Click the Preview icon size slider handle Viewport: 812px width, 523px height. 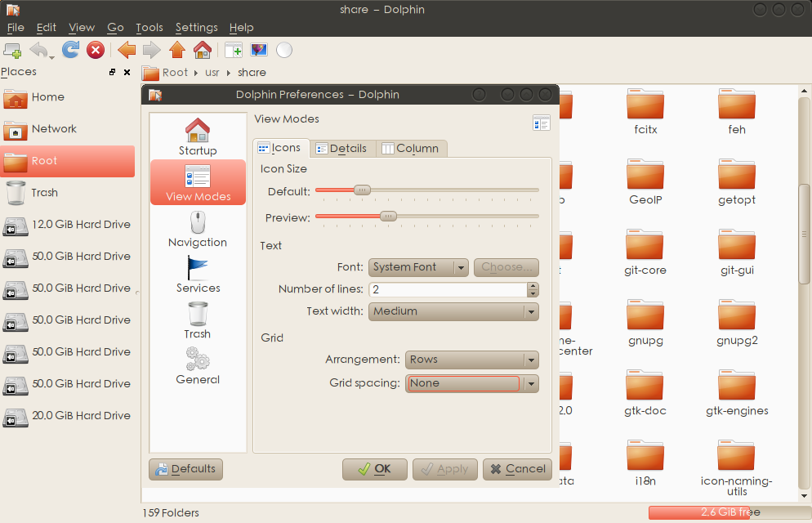(x=388, y=216)
